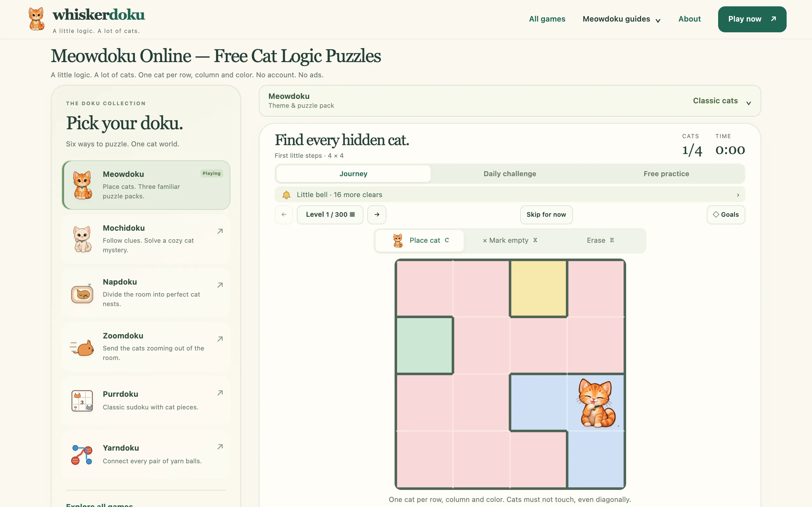Click the placed orange cat on board
812x507 pixels.
(x=596, y=402)
